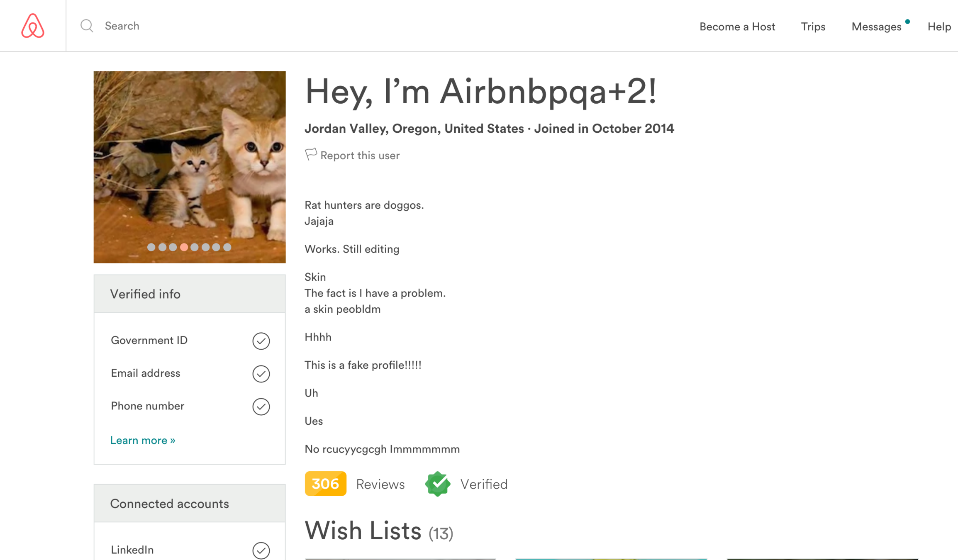Click the report flag icon

coord(311,154)
